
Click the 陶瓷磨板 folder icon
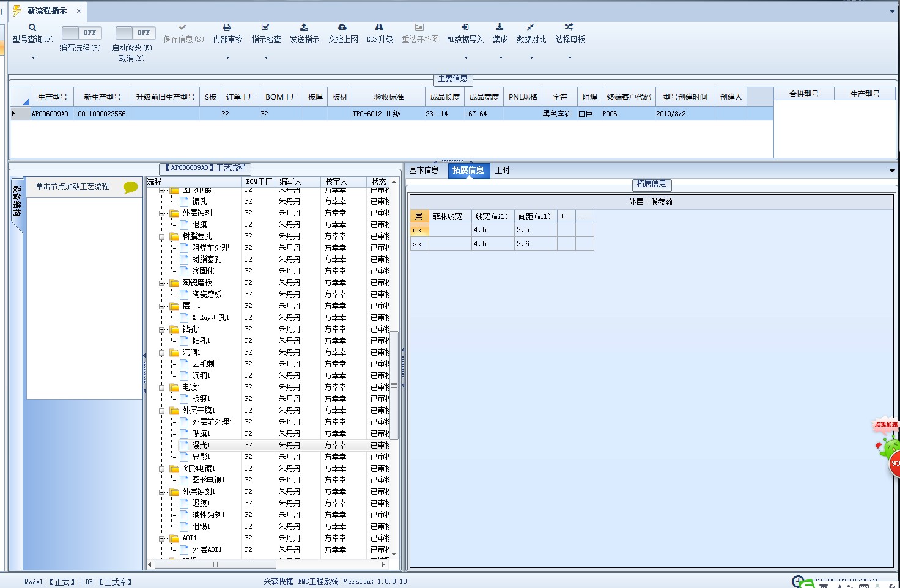click(x=174, y=283)
